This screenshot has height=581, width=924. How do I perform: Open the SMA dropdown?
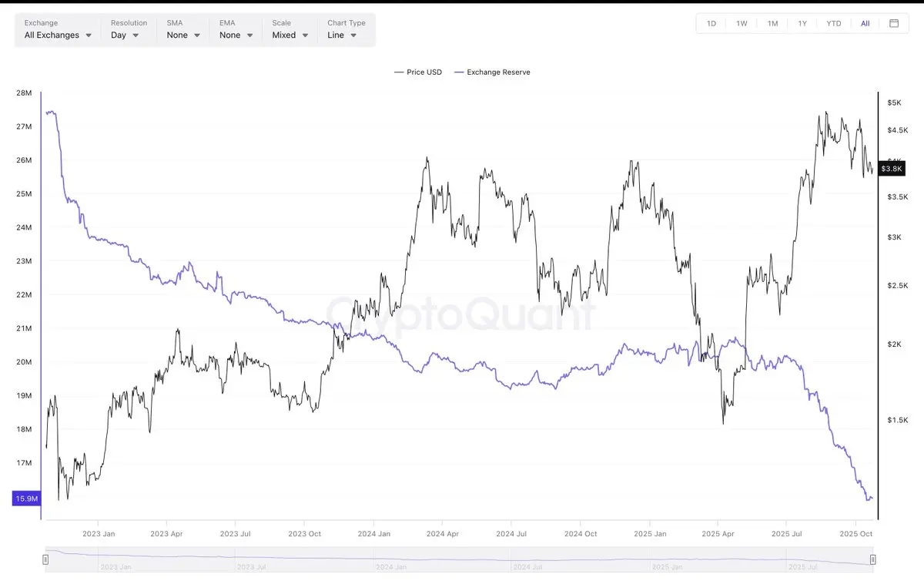183,35
